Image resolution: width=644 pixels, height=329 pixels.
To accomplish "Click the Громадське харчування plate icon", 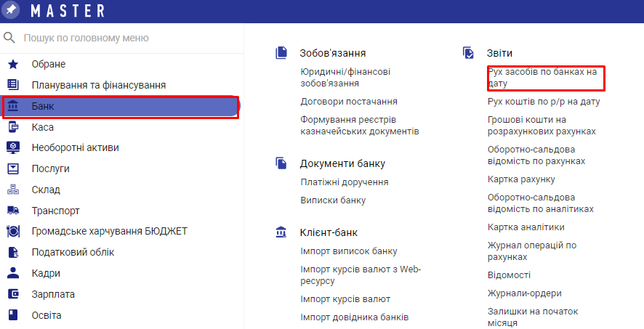I will (12, 232).
